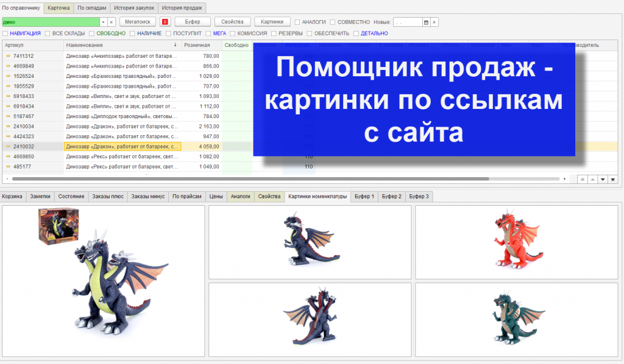Viewport: 624px width, 364px height.
Task: Click the yellow row icon for article 4669849
Action: coord(8,66)
